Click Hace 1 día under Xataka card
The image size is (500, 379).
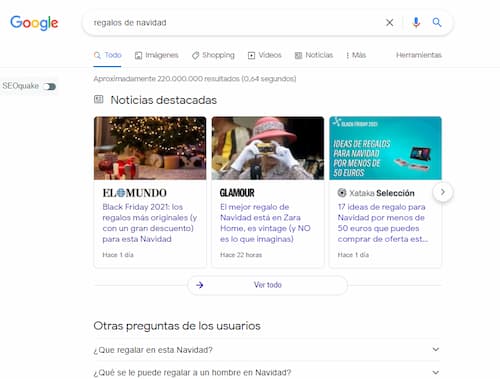[353, 255]
